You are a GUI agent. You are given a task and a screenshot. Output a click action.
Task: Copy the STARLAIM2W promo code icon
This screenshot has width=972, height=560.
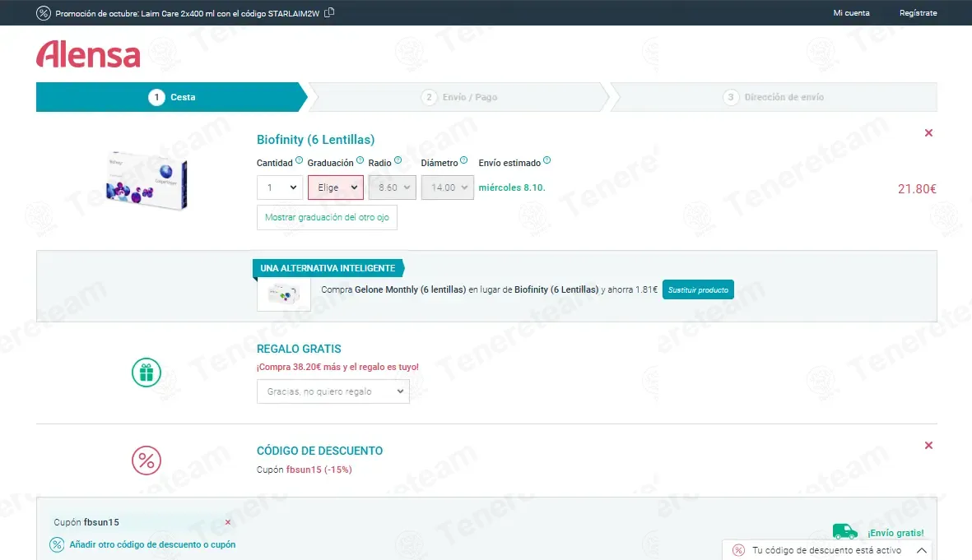point(329,12)
